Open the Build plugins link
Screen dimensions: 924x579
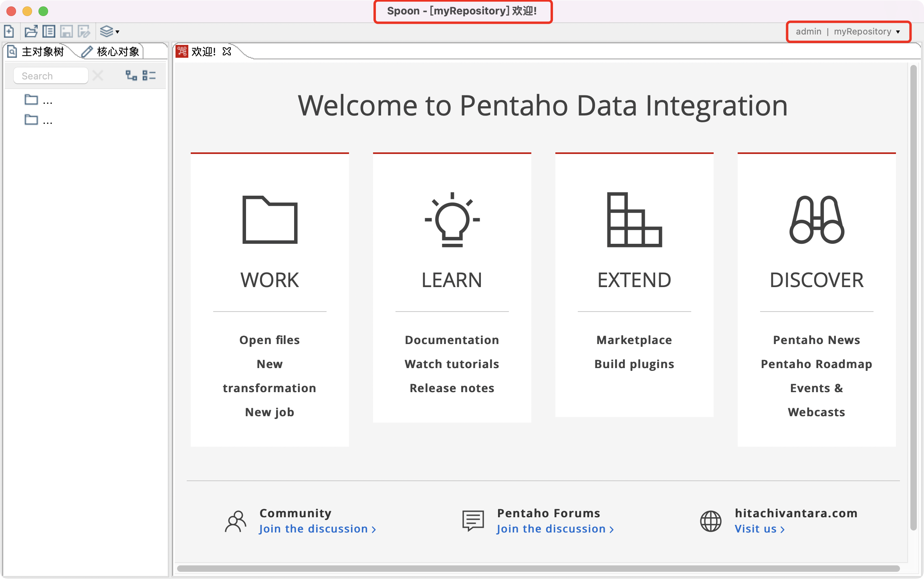coord(634,364)
